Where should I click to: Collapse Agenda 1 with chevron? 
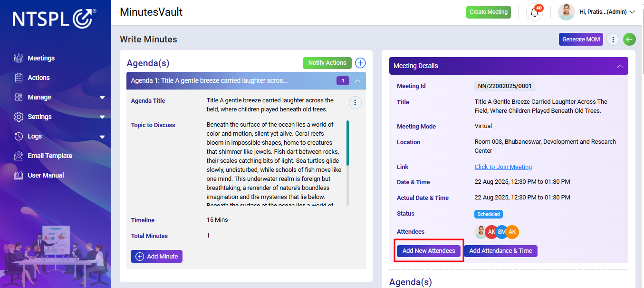357,81
